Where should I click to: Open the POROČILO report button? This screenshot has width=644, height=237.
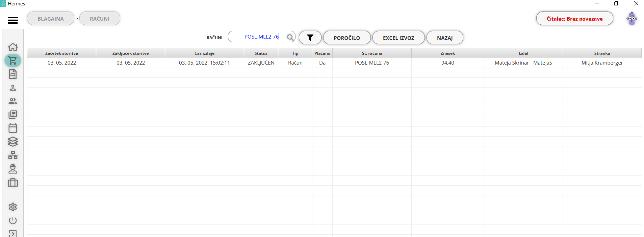[347, 38]
